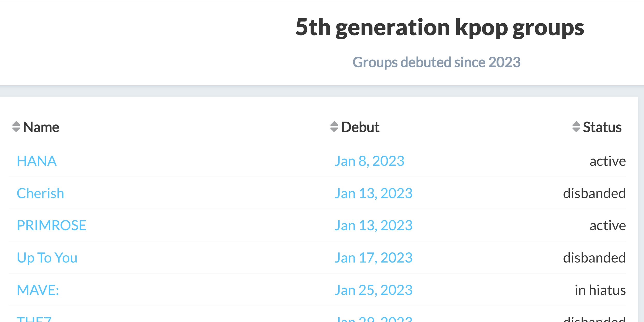Screen dimensions: 644x322
Task: Open the Jan 17, 2023 debut link
Action: pyautogui.click(x=374, y=258)
